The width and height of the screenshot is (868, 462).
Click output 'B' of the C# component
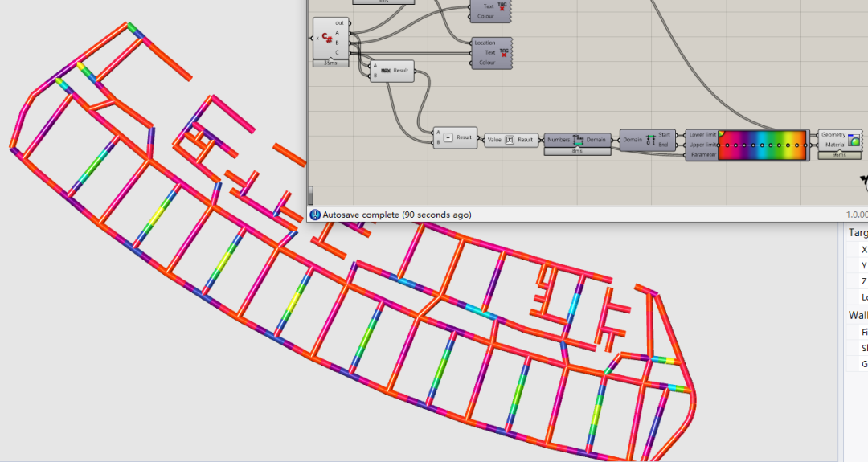coord(337,43)
